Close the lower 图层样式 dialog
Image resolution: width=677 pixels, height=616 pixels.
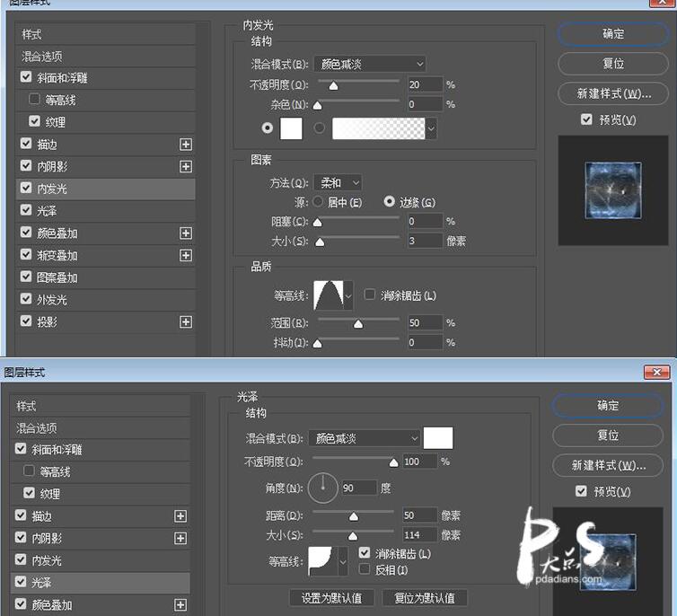(656, 372)
